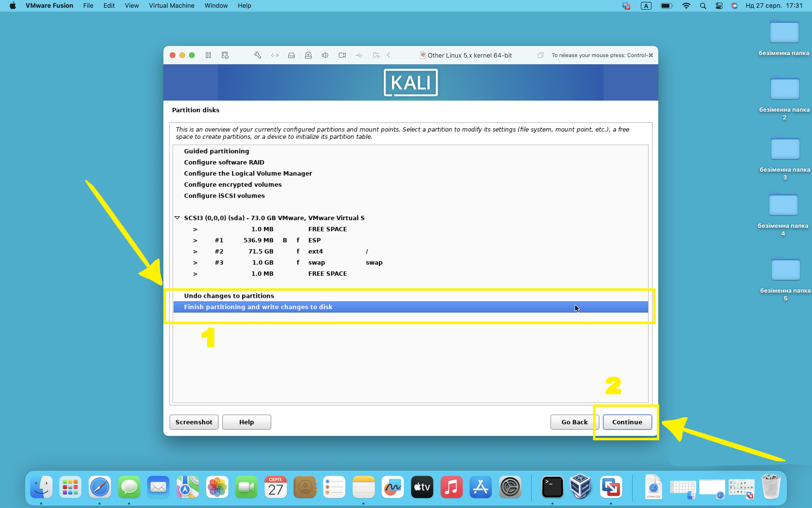Select Finish partitioning and write changes to disk

(x=410, y=307)
